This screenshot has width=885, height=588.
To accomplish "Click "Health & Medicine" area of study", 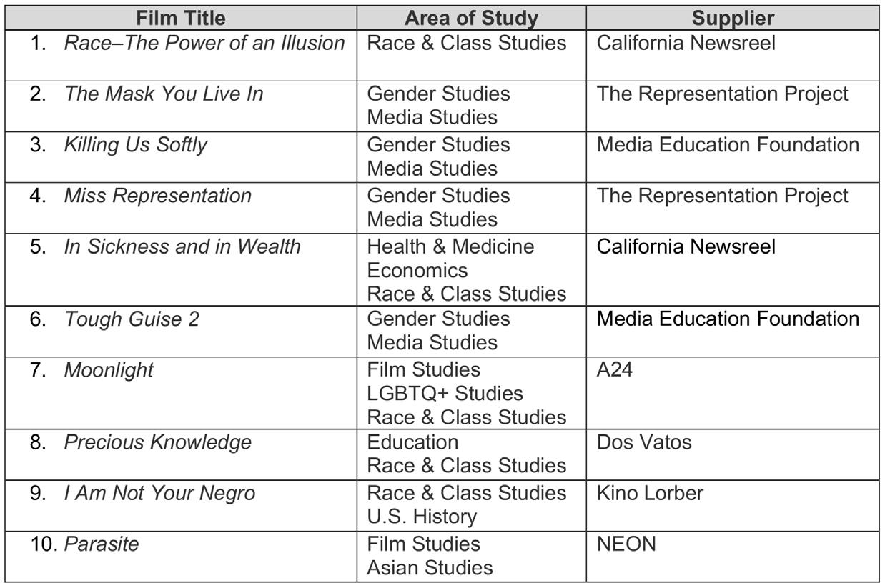I will (450, 246).
